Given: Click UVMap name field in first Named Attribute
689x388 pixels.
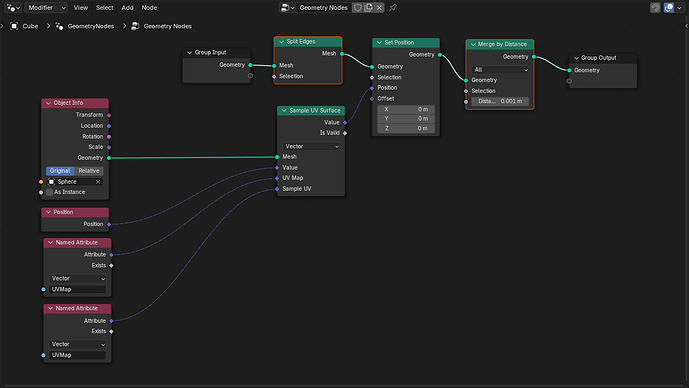Looking at the screenshot, I should tap(77, 289).
